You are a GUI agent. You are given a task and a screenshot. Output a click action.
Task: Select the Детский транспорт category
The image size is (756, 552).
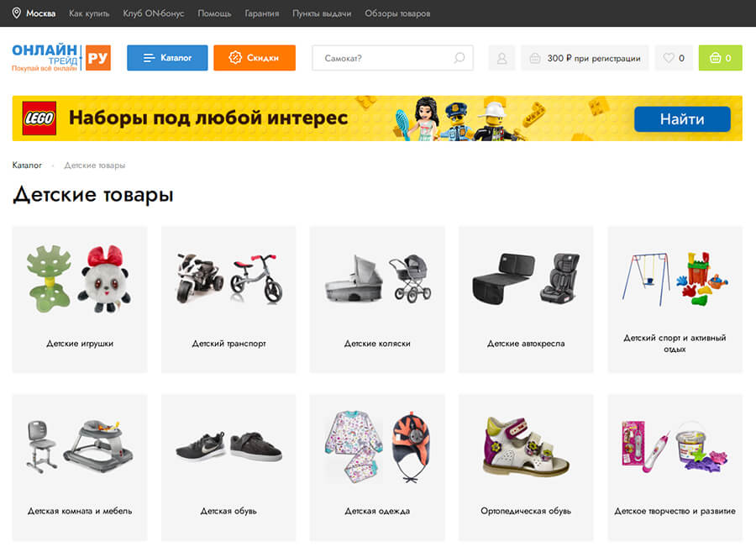coord(228,299)
